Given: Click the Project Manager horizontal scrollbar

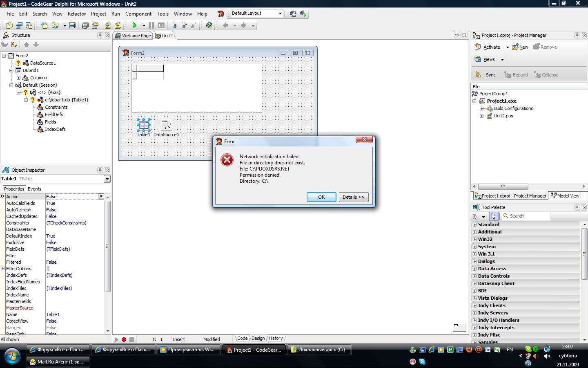Looking at the screenshot, I should click(503, 186).
